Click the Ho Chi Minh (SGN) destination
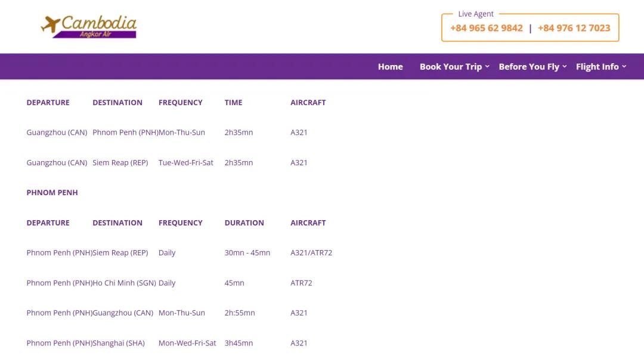The height and width of the screenshot is (364, 644). tap(124, 283)
